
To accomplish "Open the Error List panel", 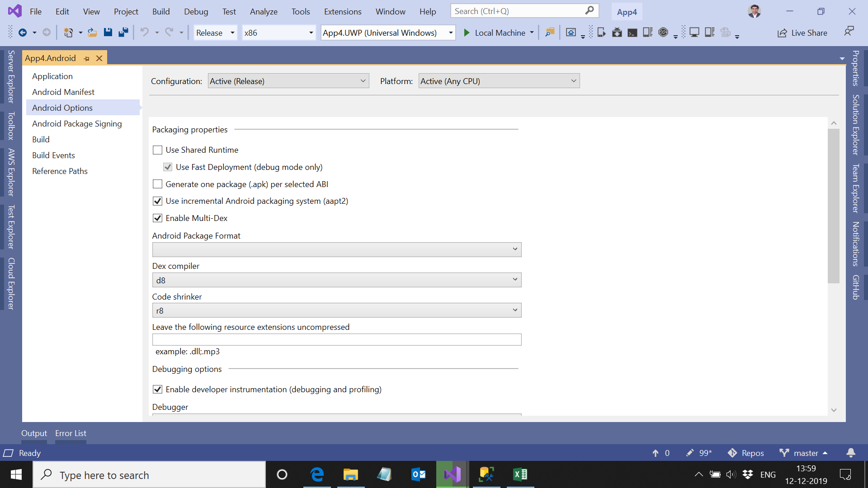I will [71, 433].
